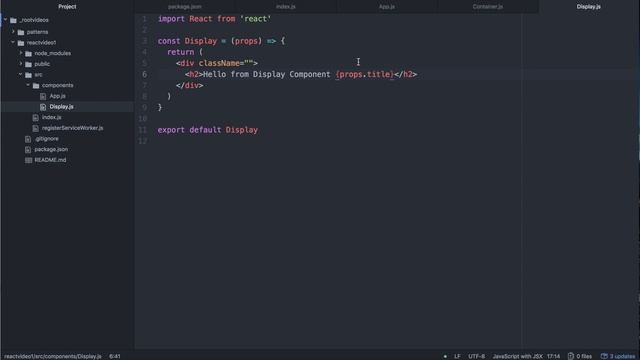Click the LF line ending selector
The image size is (640, 360).
tap(457, 356)
